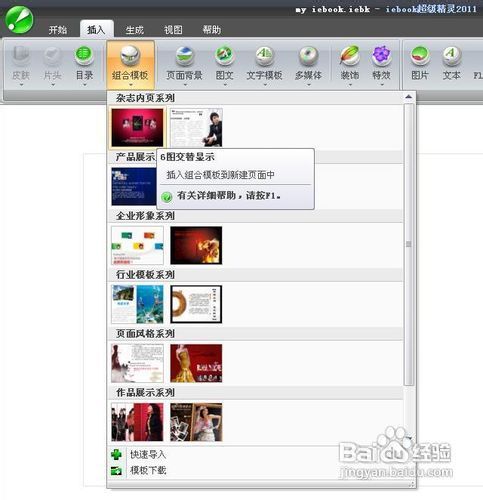Viewport: 483px width, 500px height.
Task: Click the green help icon in tooltip
Action: 167,196
